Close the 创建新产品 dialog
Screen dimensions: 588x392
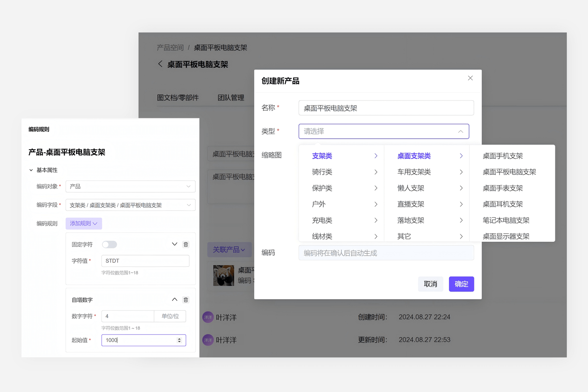(470, 78)
